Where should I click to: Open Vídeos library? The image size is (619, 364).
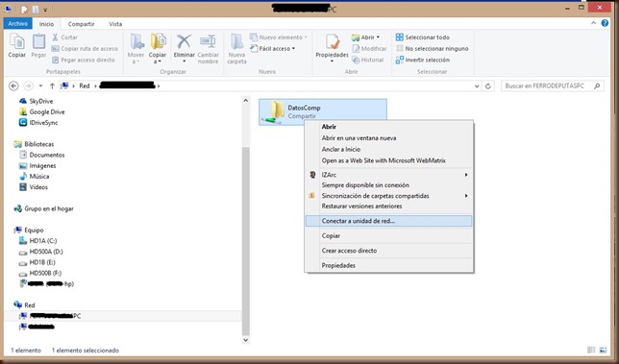pyautogui.click(x=34, y=187)
